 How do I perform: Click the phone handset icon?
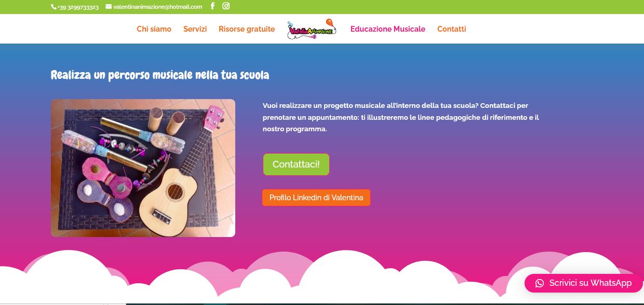pyautogui.click(x=53, y=7)
